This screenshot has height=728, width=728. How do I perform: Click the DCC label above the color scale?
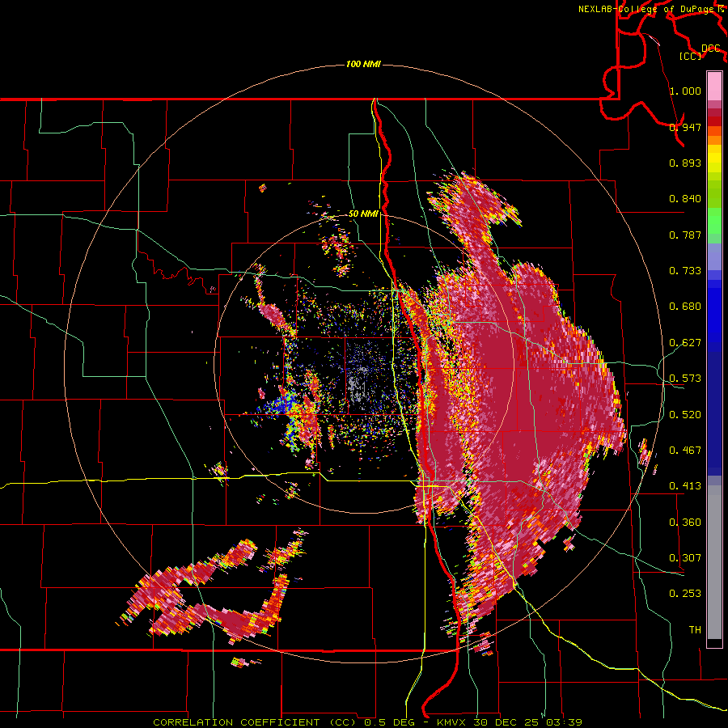(711, 48)
